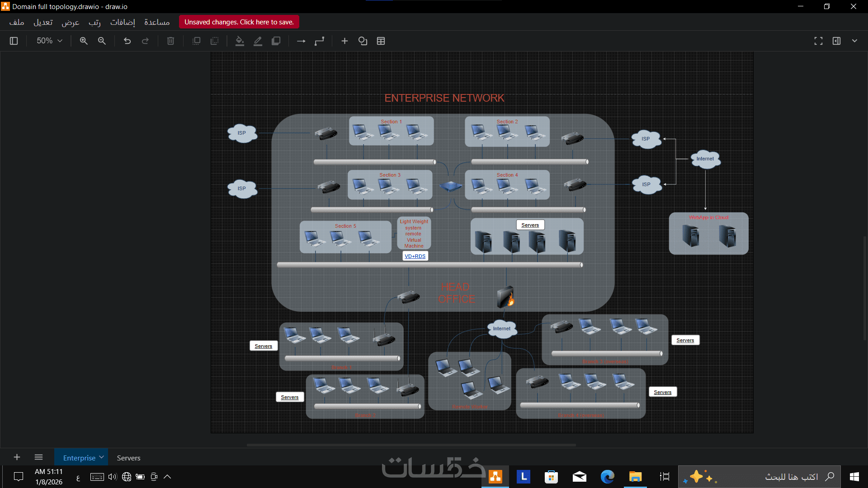Switch to the Servers page tab
868x488 pixels.
[x=128, y=458]
